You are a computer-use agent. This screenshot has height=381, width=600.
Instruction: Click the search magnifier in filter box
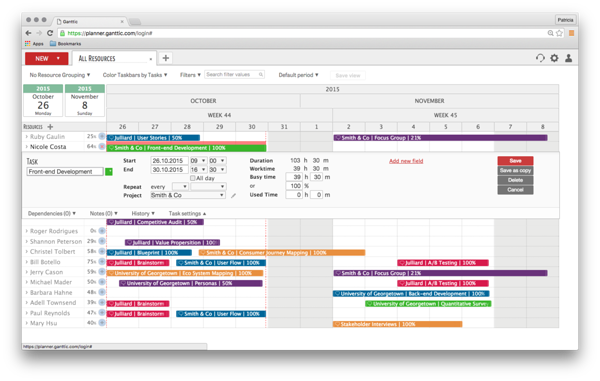(261, 75)
